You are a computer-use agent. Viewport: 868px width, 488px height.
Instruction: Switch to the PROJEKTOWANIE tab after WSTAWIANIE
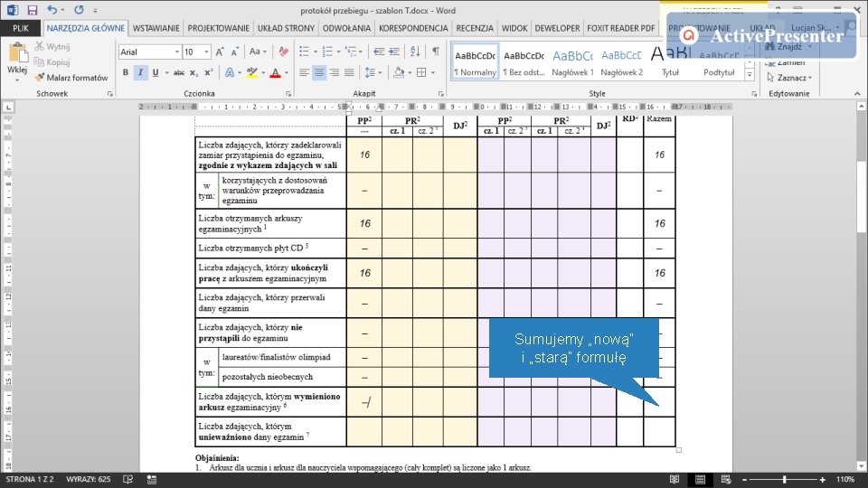pyautogui.click(x=218, y=28)
